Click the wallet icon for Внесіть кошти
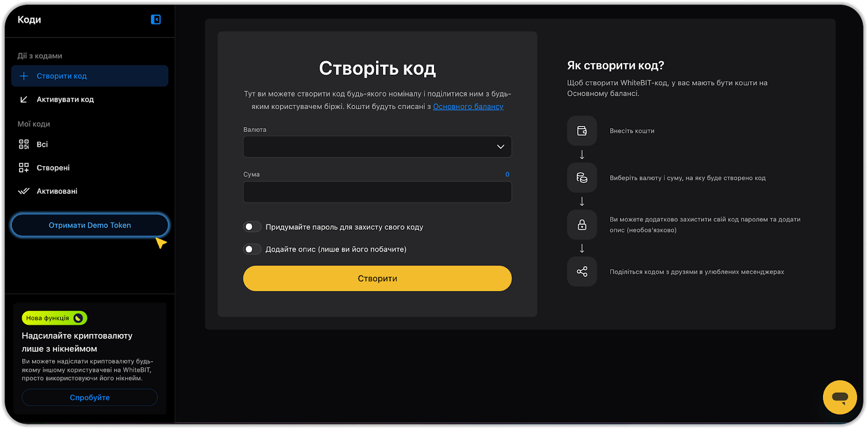 (x=582, y=131)
